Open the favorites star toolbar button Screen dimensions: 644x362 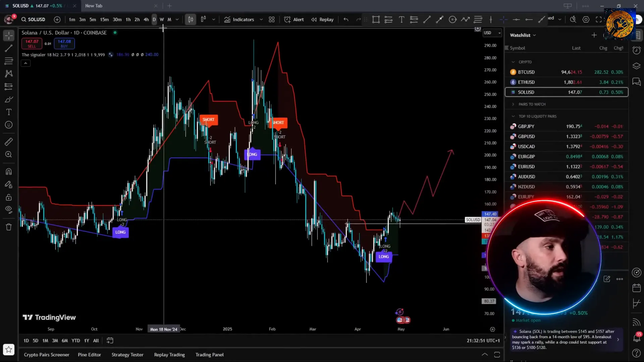(x=9, y=350)
